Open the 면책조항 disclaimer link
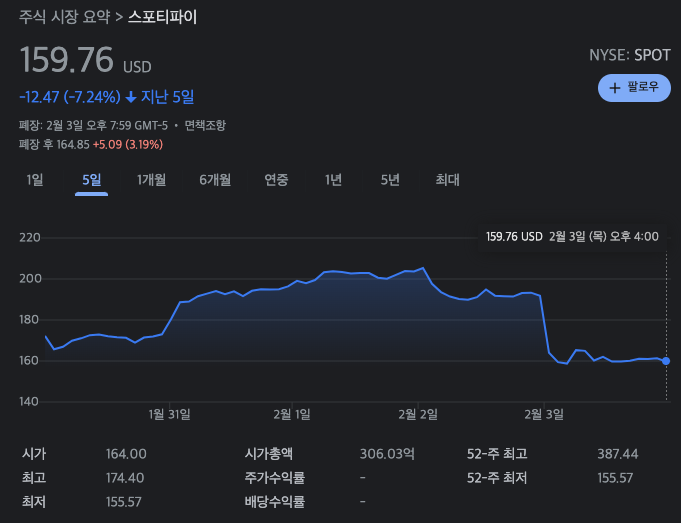Screen dimensions: 681x523 pos(205,126)
